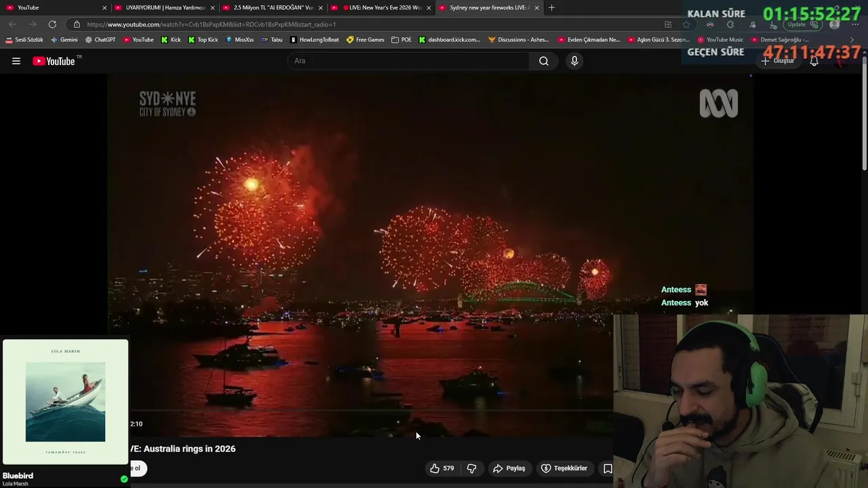Viewport: 868px width, 488px height.
Task: Open the notifications bell
Action: pos(814,61)
